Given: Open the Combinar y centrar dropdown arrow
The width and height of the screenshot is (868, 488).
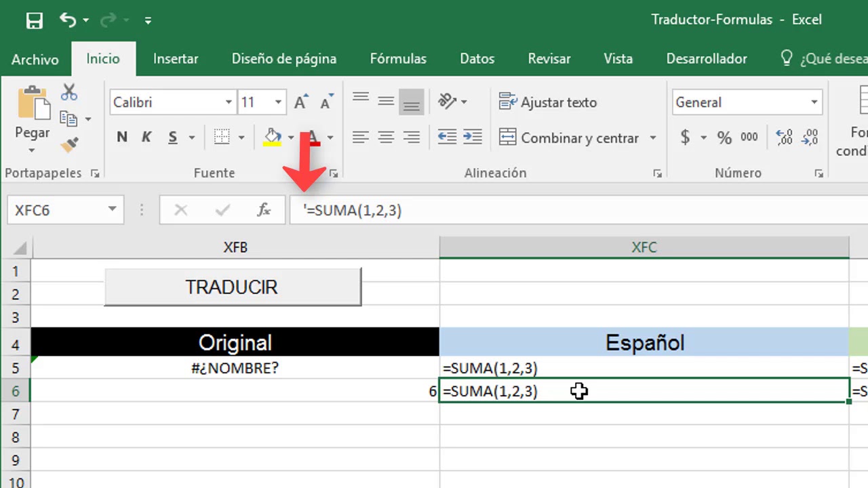Looking at the screenshot, I should (653, 138).
